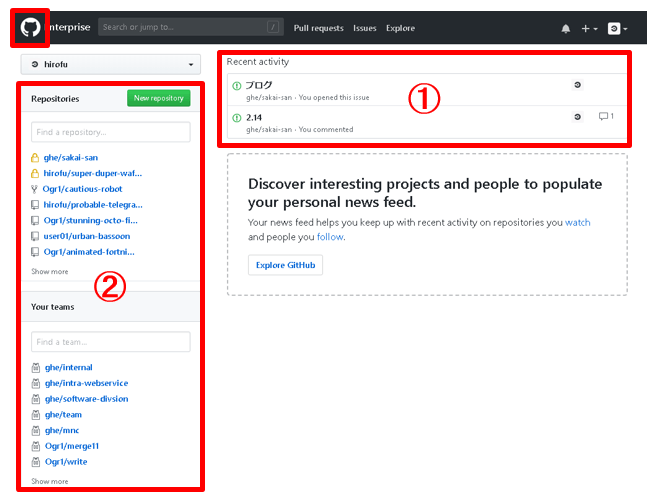Click the lock icon beside hirofu/super-duper-waf

(x=35, y=173)
